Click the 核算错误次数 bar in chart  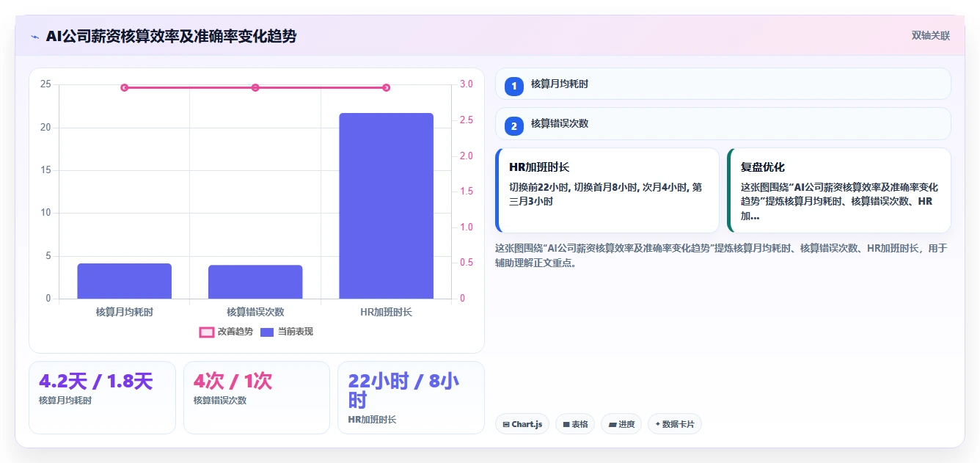tap(255, 282)
